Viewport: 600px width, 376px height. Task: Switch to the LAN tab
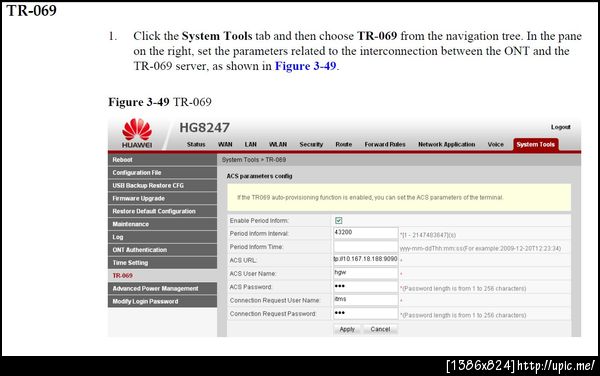point(251,144)
